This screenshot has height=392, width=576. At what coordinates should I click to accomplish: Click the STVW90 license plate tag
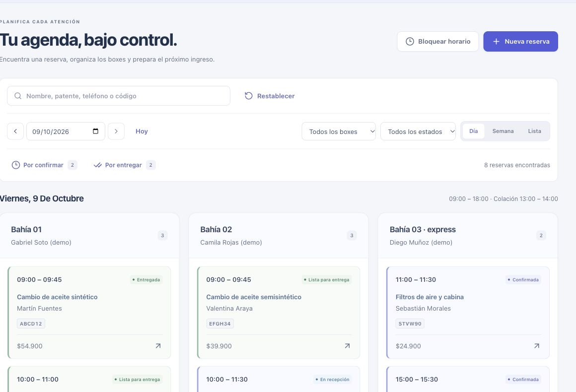(410, 324)
